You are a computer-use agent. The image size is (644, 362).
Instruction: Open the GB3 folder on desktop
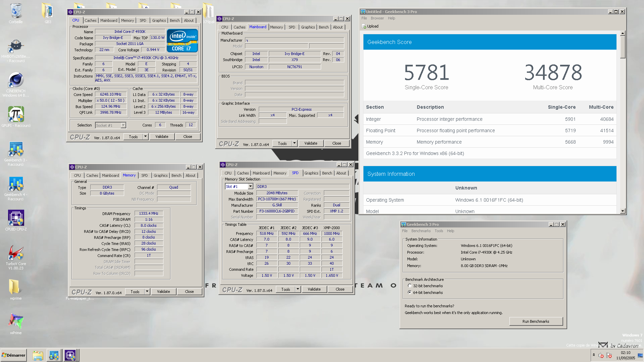click(x=48, y=11)
